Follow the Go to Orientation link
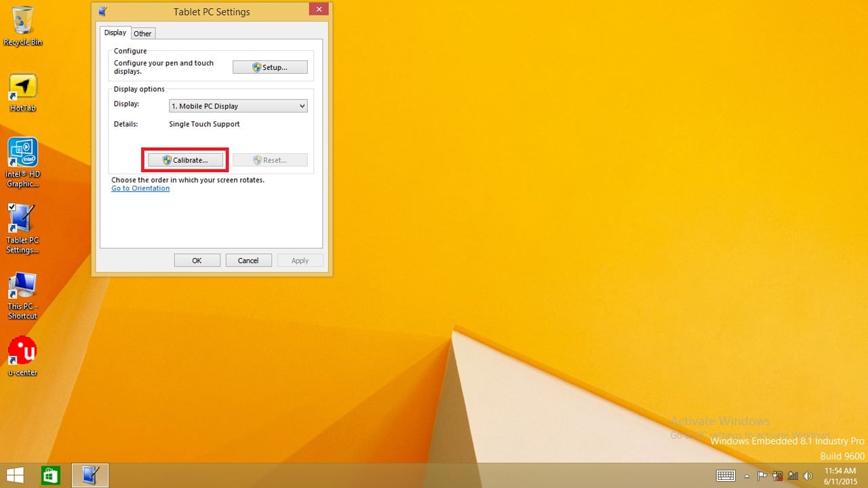The height and width of the screenshot is (488, 868). [140, 188]
